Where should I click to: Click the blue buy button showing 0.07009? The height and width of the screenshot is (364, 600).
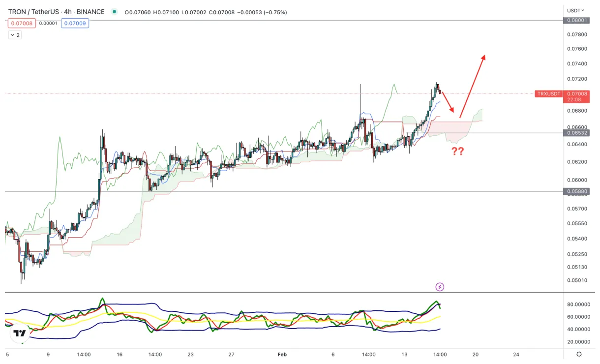point(75,23)
